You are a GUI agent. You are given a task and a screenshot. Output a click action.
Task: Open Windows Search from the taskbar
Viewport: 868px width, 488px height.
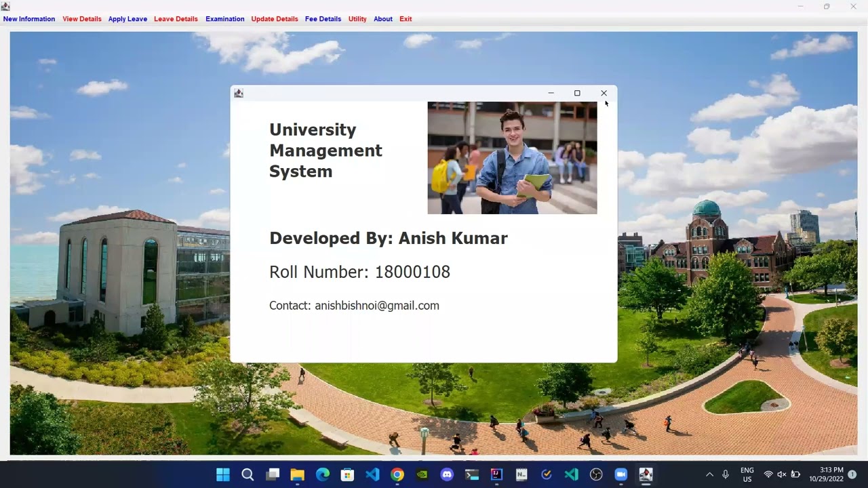248,474
